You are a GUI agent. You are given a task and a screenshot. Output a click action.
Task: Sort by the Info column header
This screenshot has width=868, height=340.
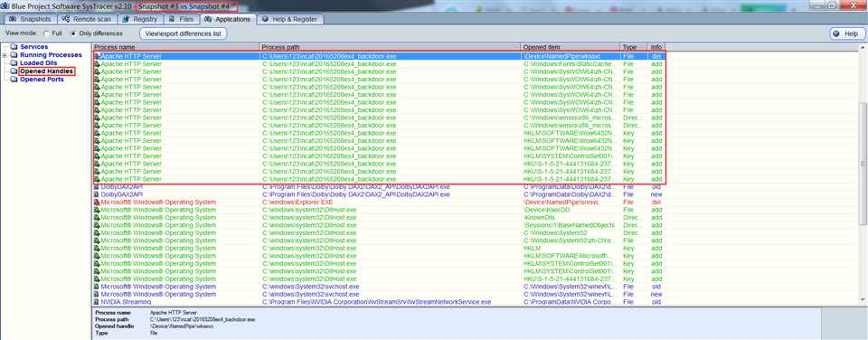(x=656, y=48)
